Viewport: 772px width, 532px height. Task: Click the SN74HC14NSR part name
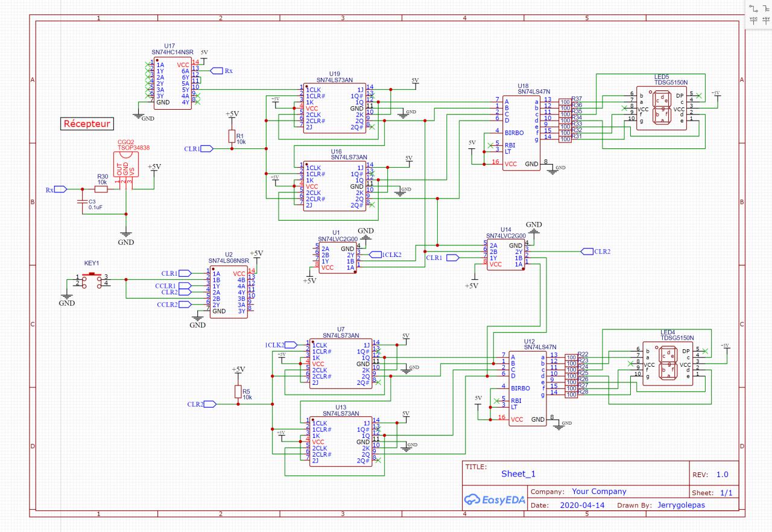point(172,52)
